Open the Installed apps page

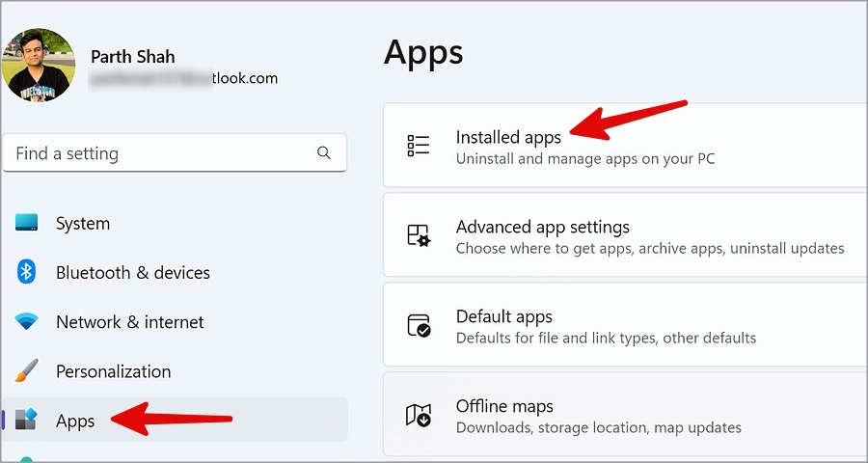point(626,145)
